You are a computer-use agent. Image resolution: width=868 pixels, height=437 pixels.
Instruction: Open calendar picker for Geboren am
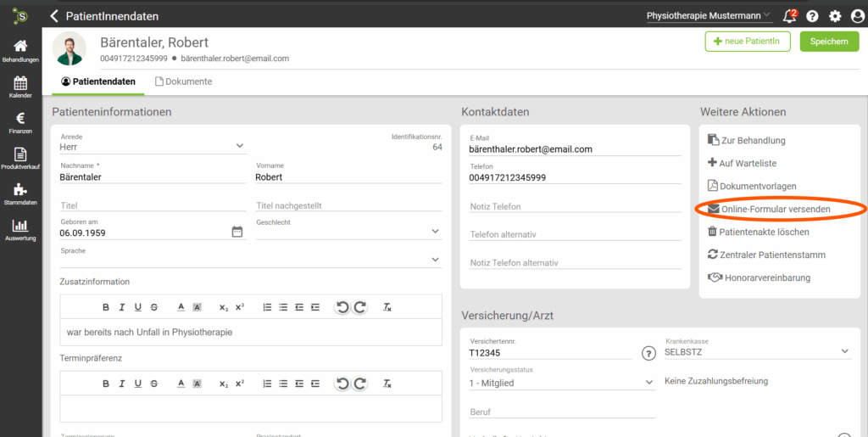click(x=237, y=232)
